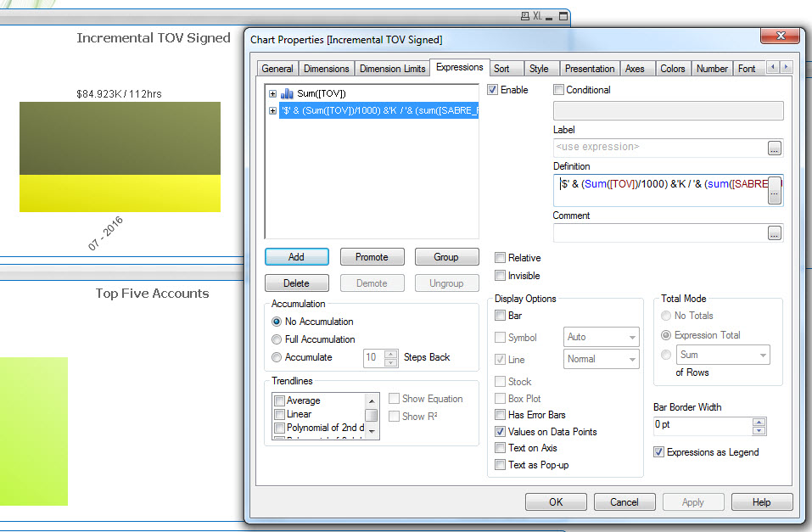Close the Chart Properties dialog
812x532 pixels.
click(781, 36)
